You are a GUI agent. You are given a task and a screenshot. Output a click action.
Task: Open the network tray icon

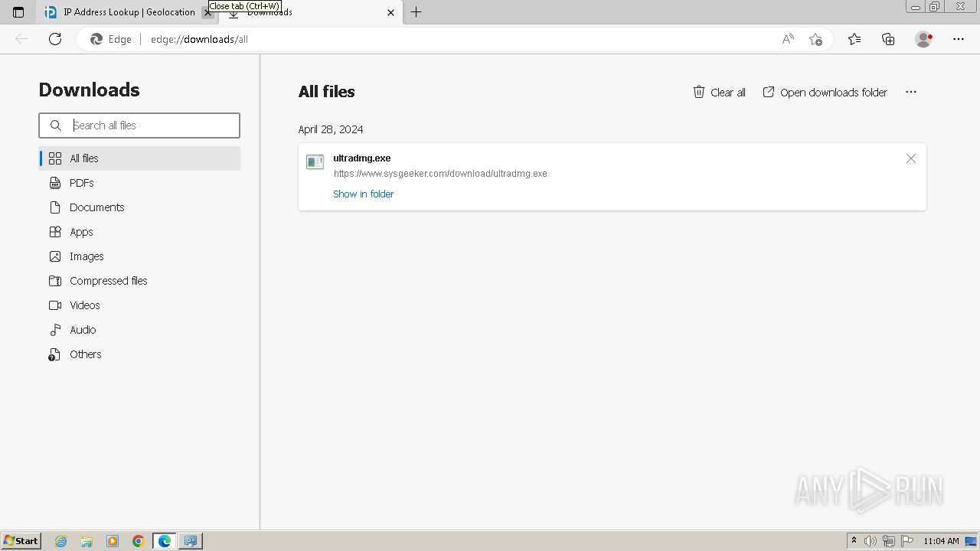click(889, 541)
